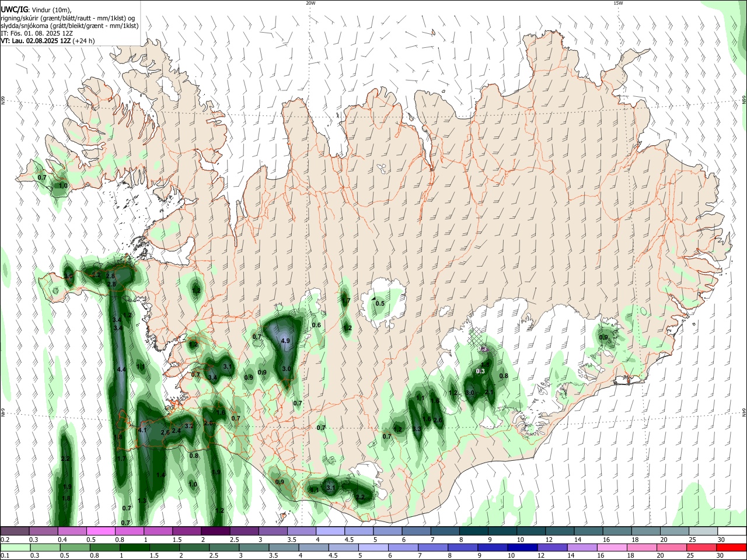Click the 4.9 rainfall peak value on the map

tap(285, 341)
